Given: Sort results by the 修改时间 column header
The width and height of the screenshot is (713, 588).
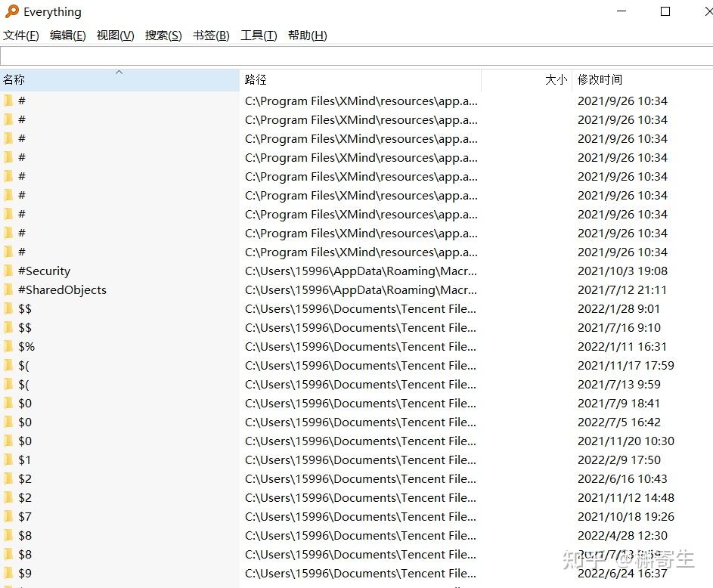Looking at the screenshot, I should point(643,80).
